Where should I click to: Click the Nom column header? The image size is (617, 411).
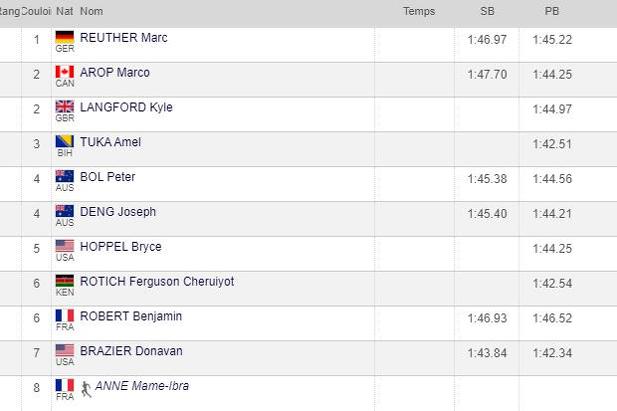coord(91,11)
